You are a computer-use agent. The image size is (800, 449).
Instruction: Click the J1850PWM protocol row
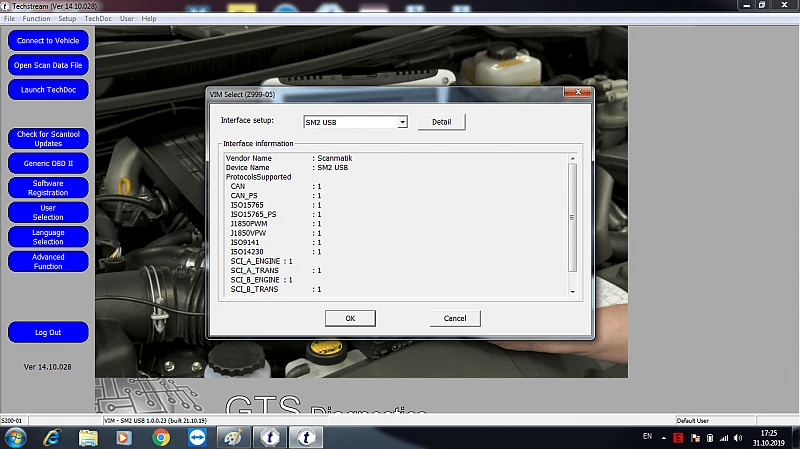(x=276, y=223)
